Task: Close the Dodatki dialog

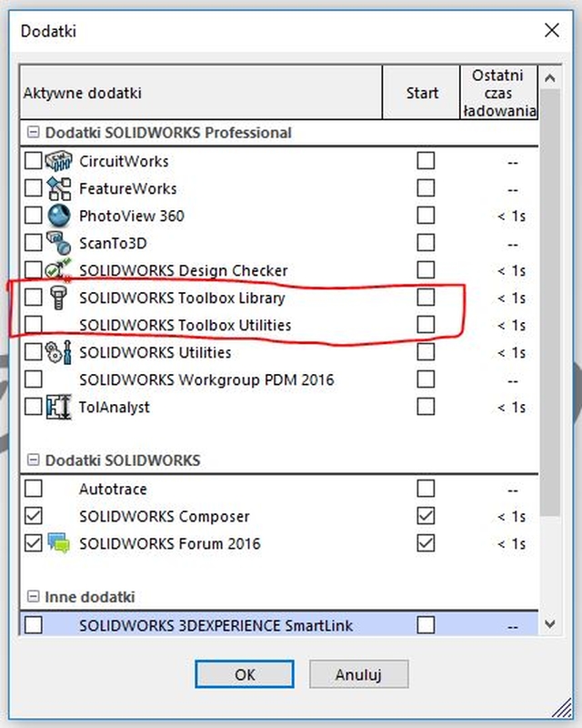Action: (x=552, y=31)
